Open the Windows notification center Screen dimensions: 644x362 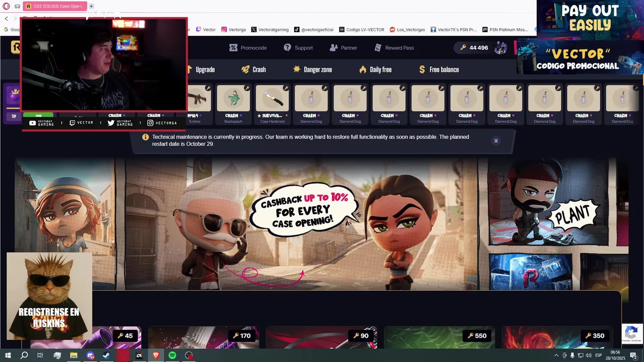633,355
